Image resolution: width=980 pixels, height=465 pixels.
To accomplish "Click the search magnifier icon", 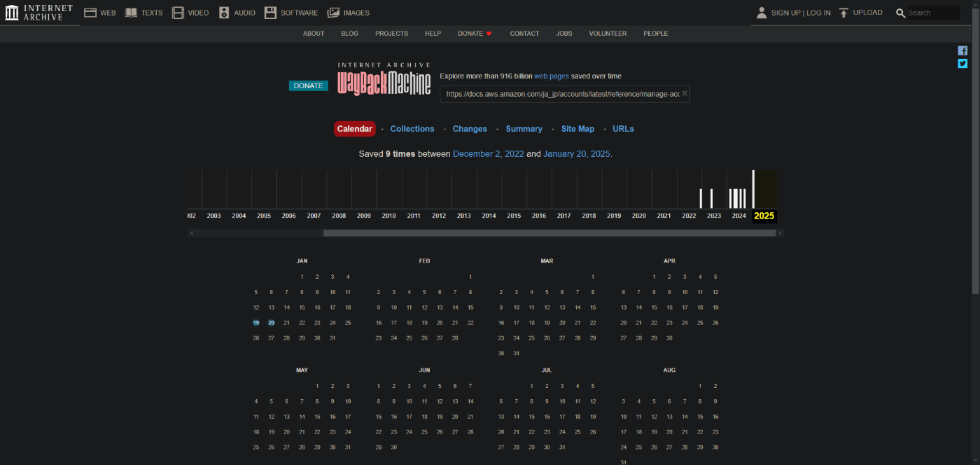I will [901, 13].
